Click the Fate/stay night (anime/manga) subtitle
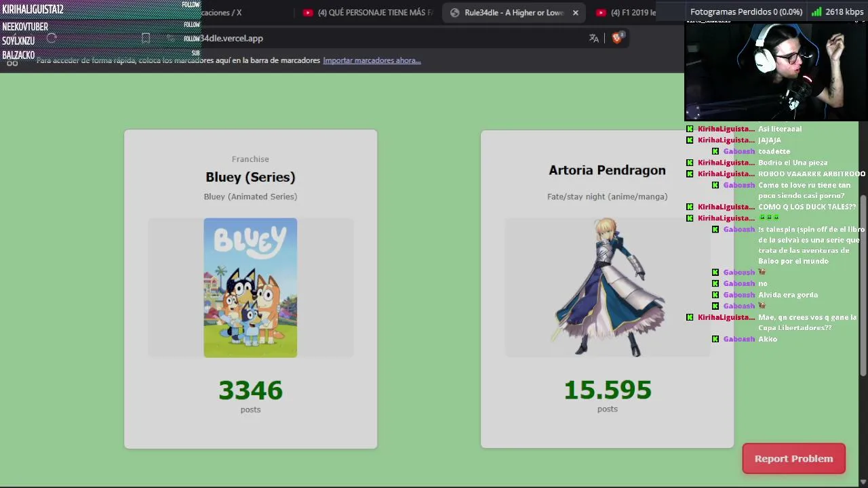The height and width of the screenshot is (488, 868). click(x=607, y=197)
